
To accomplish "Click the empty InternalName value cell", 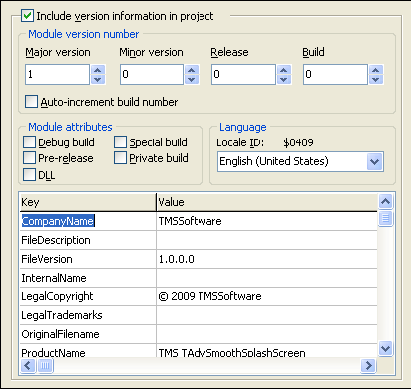I will [267, 278].
